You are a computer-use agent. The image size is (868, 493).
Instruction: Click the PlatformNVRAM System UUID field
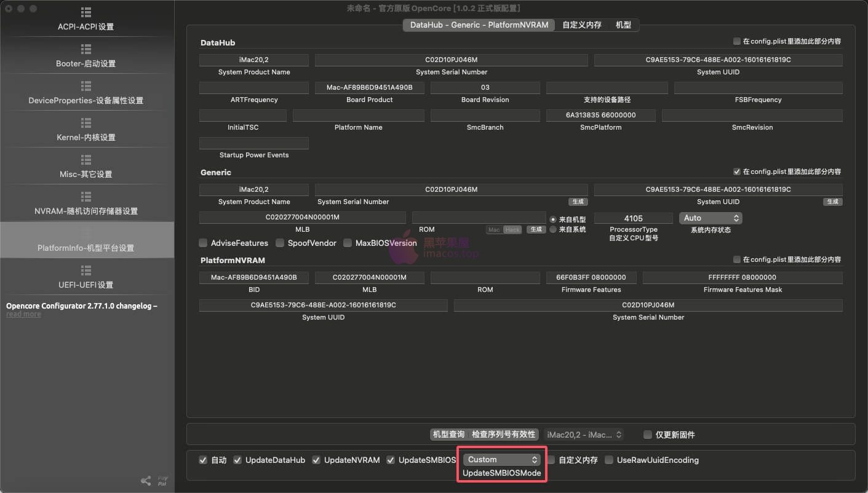pyautogui.click(x=324, y=306)
